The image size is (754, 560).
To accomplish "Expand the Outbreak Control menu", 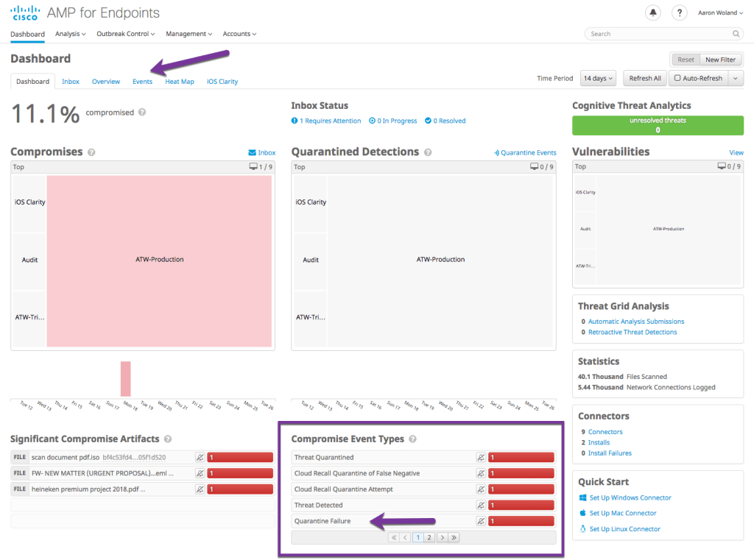I will 125,34.
